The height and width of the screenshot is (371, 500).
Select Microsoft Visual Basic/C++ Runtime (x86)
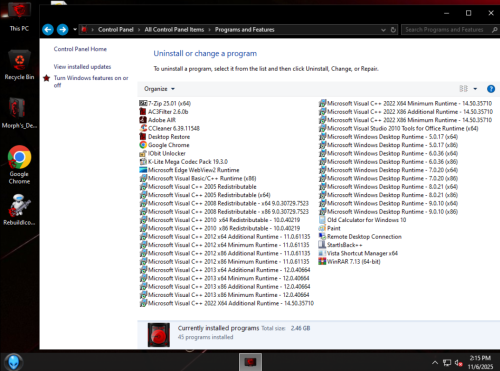coord(198,178)
